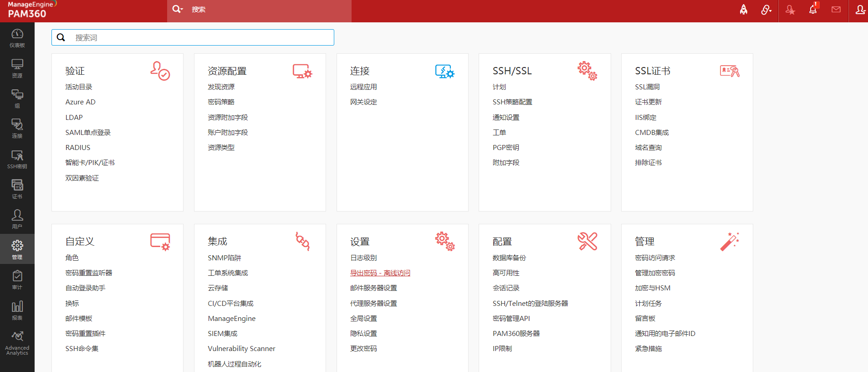
Task: Open 远程应用 under 连接
Action: (x=363, y=87)
